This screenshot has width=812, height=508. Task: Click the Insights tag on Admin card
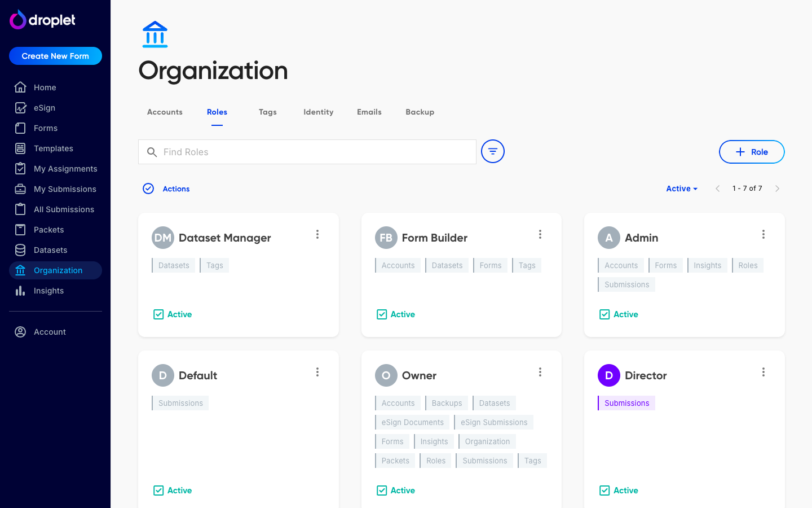coord(707,265)
